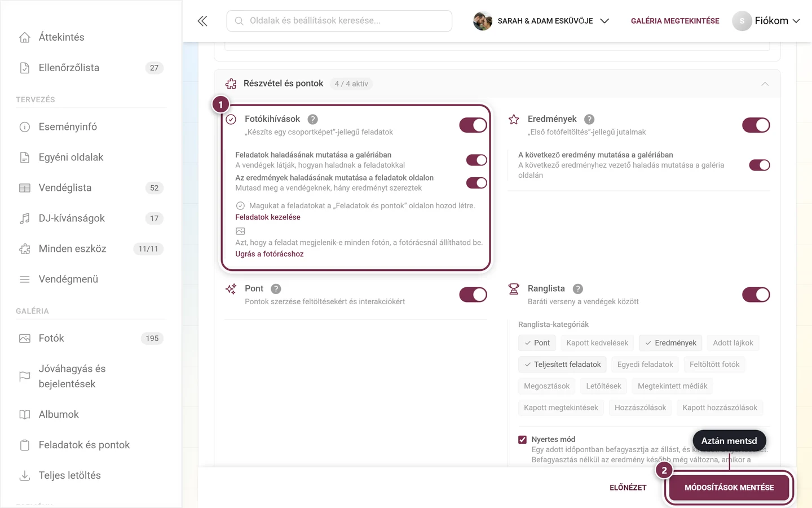Turn off the Ranglista switch
The width and height of the screenshot is (812, 508).
(756, 295)
